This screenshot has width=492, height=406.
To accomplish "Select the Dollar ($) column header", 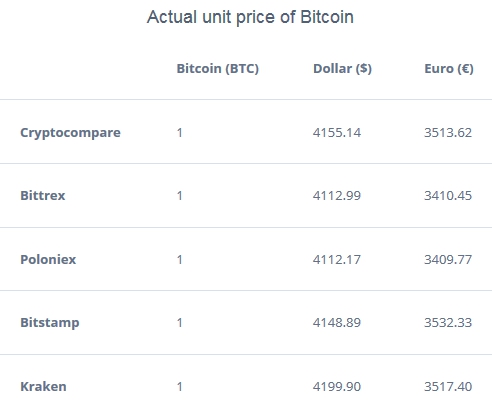I will click(342, 69).
